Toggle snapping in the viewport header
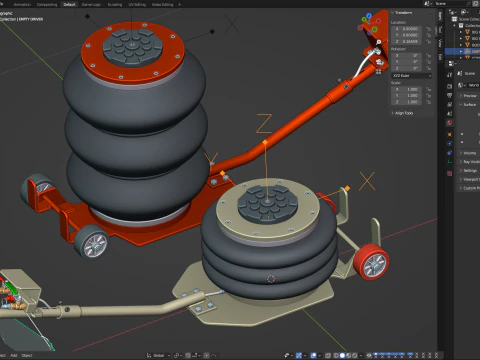Viewport: 480px width, 360px height. pyautogui.click(x=188, y=355)
